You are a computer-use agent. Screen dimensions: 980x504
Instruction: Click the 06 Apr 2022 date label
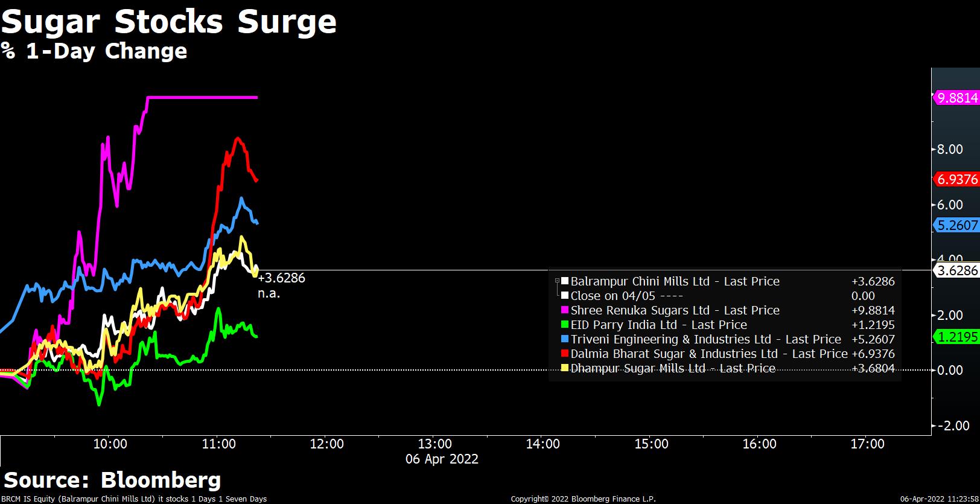tap(442, 459)
